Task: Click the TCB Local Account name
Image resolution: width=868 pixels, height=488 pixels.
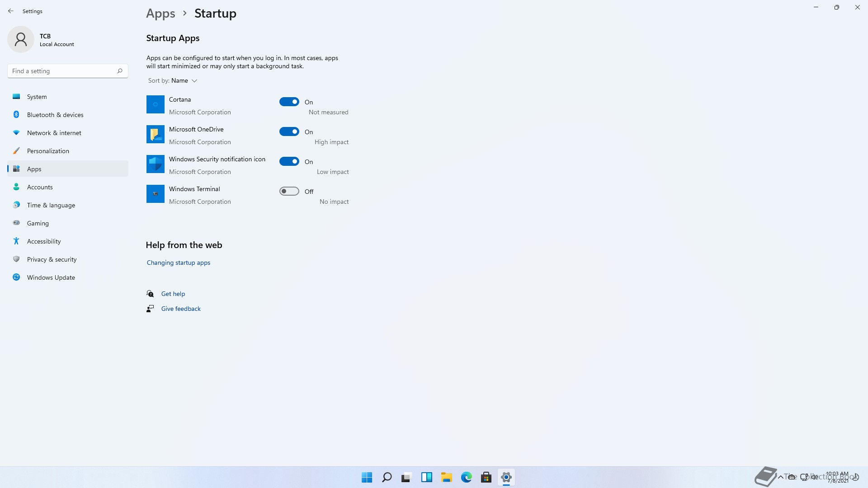Action: point(57,40)
